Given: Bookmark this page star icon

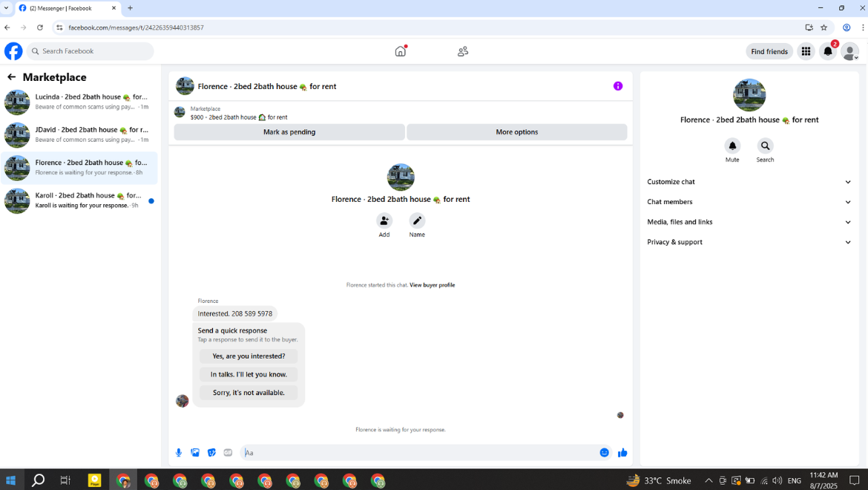Looking at the screenshot, I should (x=823, y=27).
